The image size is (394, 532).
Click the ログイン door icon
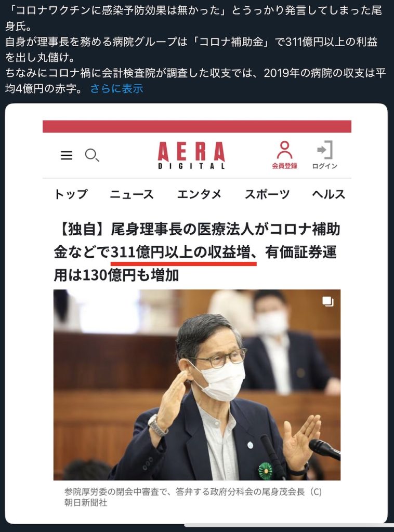coord(325,150)
